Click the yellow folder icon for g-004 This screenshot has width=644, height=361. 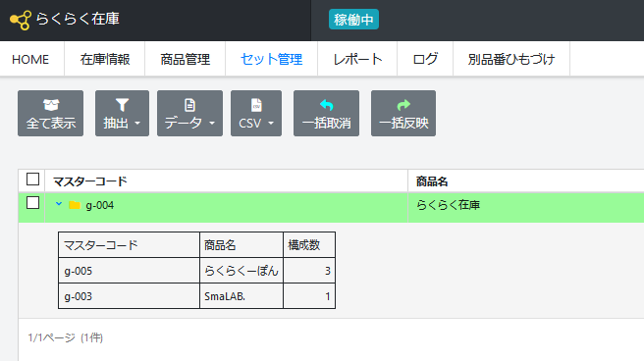[x=75, y=205]
